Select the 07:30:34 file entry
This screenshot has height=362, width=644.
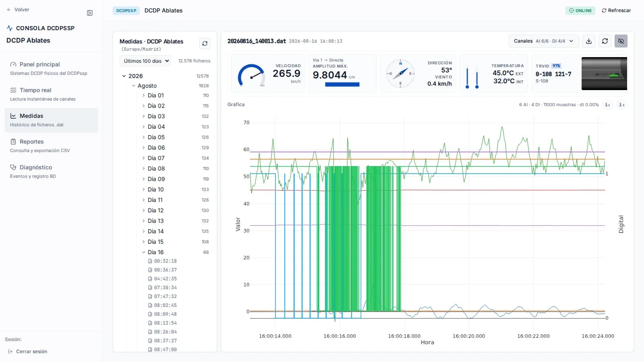click(165, 288)
